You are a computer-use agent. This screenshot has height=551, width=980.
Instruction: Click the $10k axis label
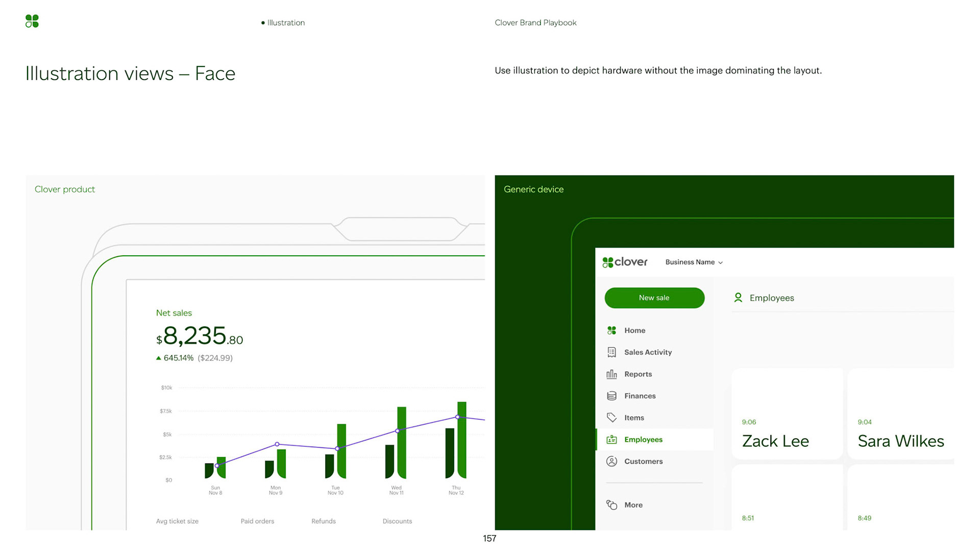(x=166, y=388)
